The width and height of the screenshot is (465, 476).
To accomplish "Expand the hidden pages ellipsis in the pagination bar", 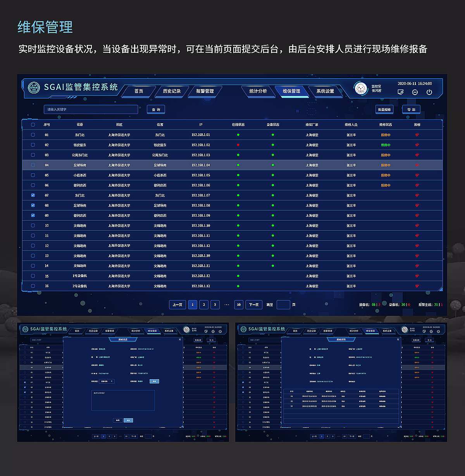I will point(227,305).
